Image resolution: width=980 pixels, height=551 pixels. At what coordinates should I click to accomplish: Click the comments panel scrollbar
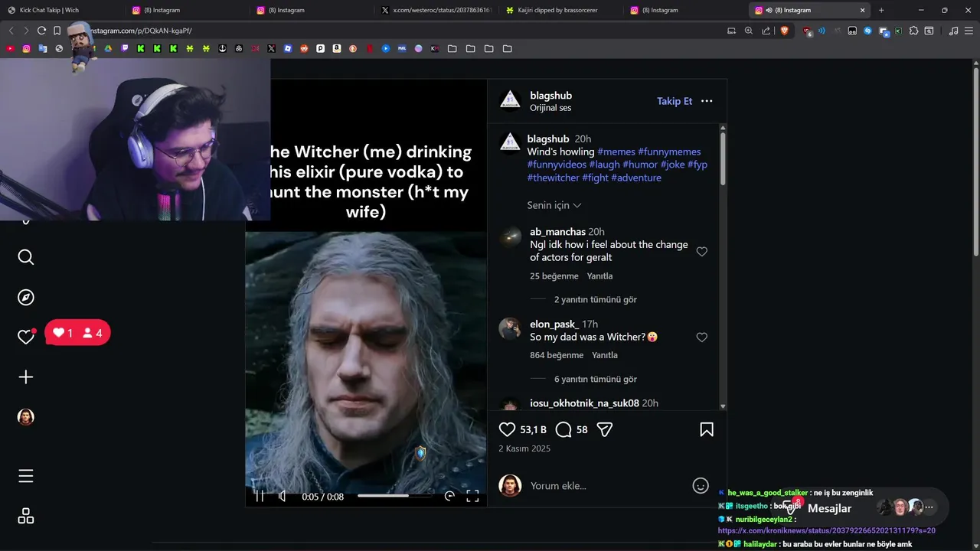point(723,158)
